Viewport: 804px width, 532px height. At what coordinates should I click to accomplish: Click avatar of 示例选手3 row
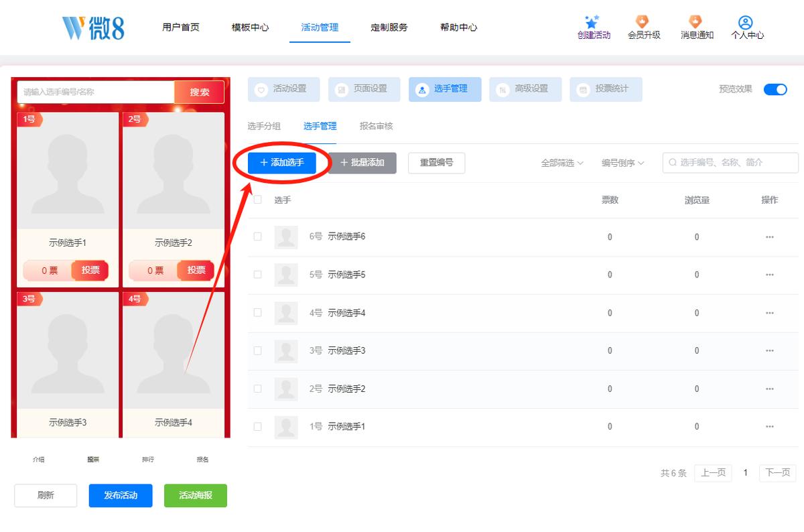tap(286, 351)
